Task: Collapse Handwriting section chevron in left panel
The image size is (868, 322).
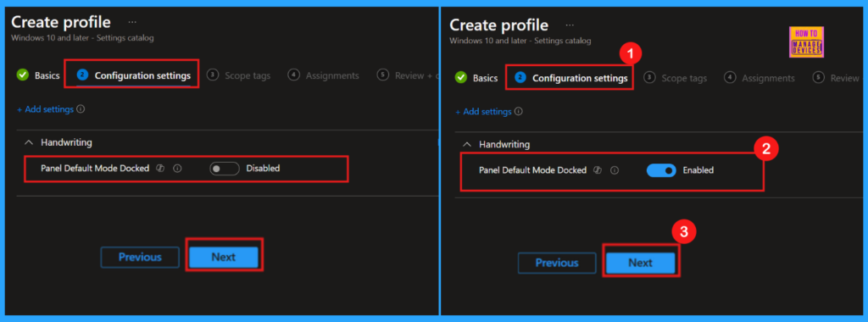Action: 28,142
